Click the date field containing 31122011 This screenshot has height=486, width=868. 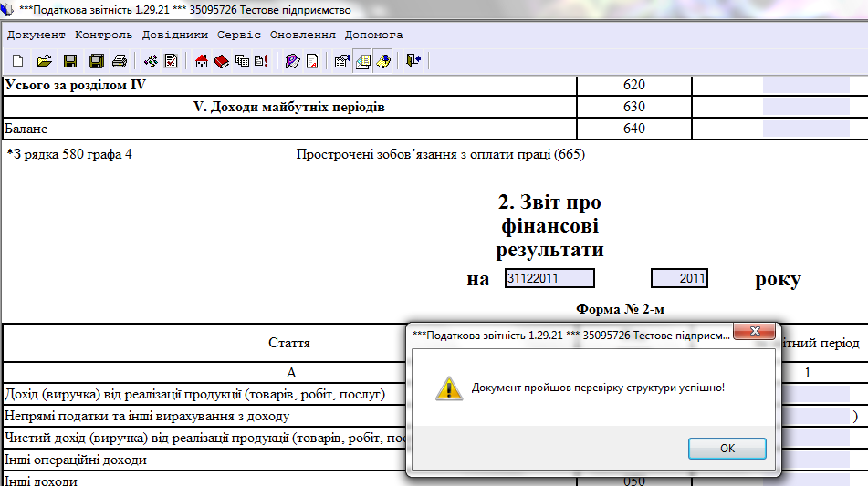(549, 279)
